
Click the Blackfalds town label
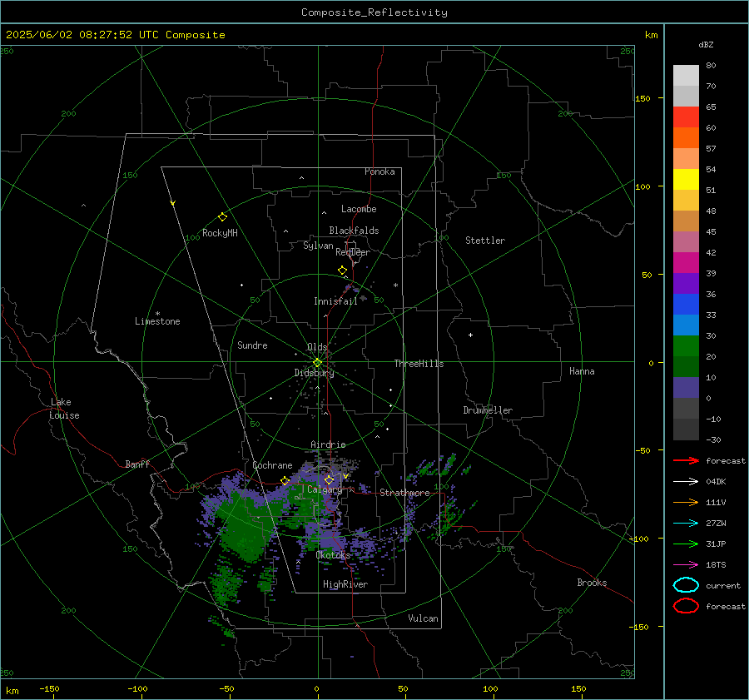(x=354, y=231)
